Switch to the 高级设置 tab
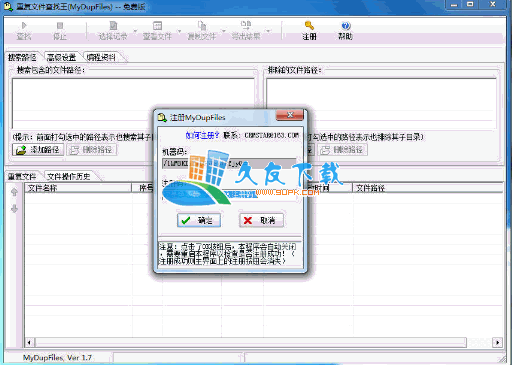Image resolution: width=512 pixels, height=365 pixels. [x=62, y=57]
